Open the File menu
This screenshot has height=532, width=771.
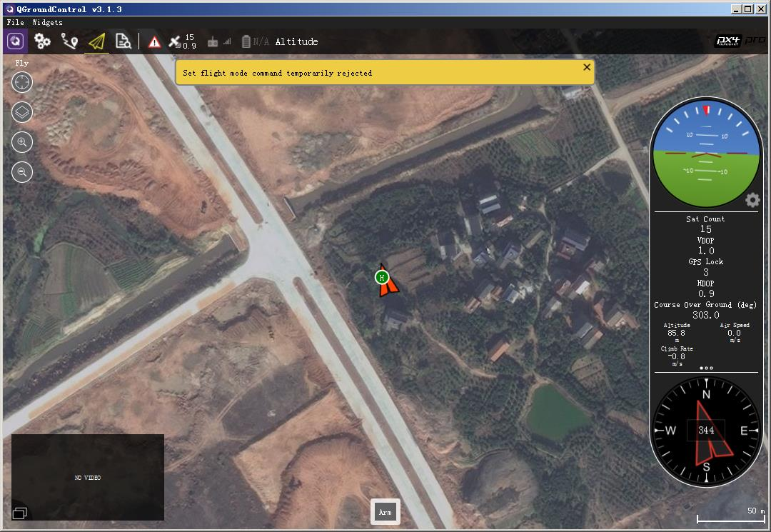tap(15, 22)
